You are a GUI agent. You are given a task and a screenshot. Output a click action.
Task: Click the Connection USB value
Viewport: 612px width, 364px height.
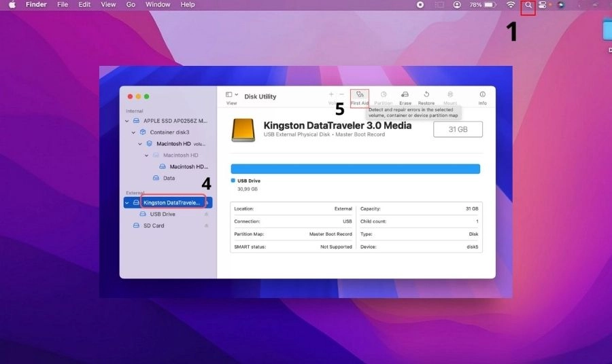point(347,221)
